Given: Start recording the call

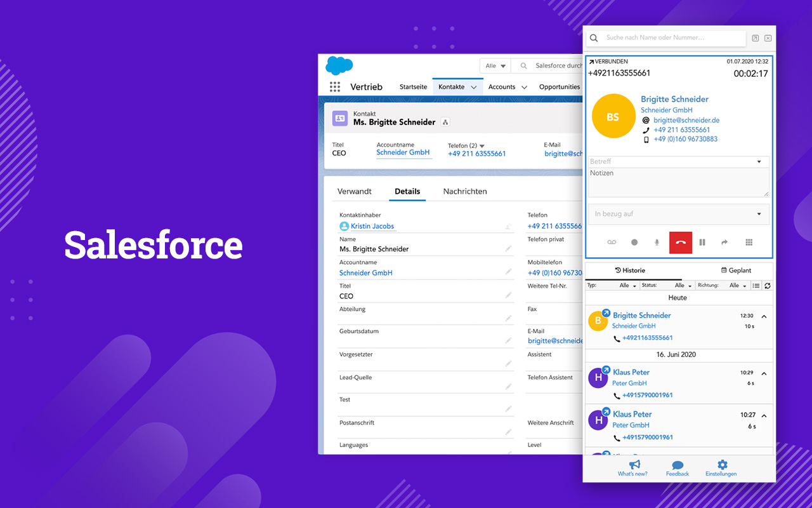Looking at the screenshot, I should (634, 243).
